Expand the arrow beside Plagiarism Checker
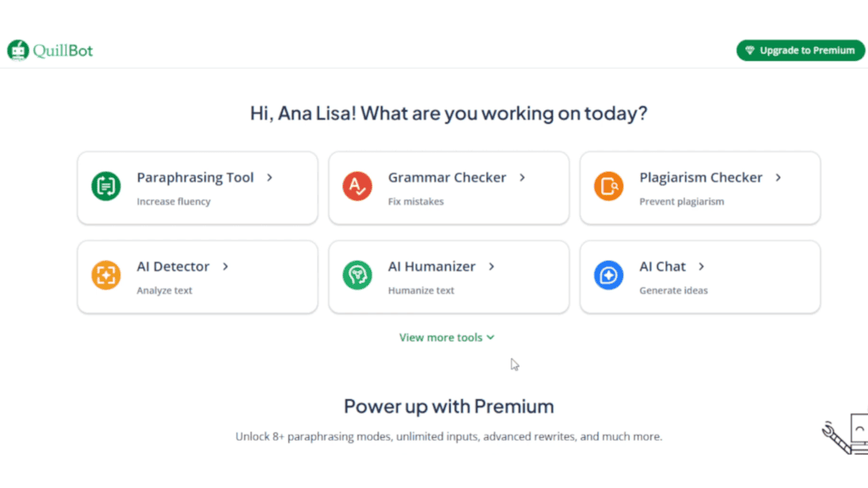This screenshot has width=868, height=488. [x=777, y=178]
